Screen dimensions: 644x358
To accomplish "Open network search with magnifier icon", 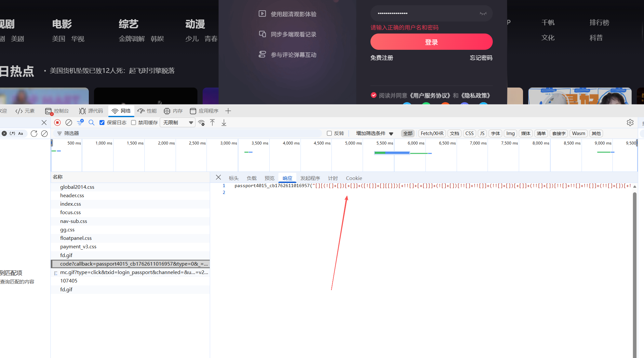I will pyautogui.click(x=91, y=123).
